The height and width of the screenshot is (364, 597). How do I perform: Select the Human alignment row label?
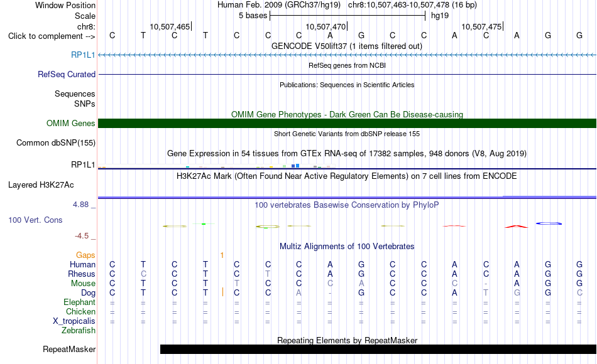pos(82,264)
